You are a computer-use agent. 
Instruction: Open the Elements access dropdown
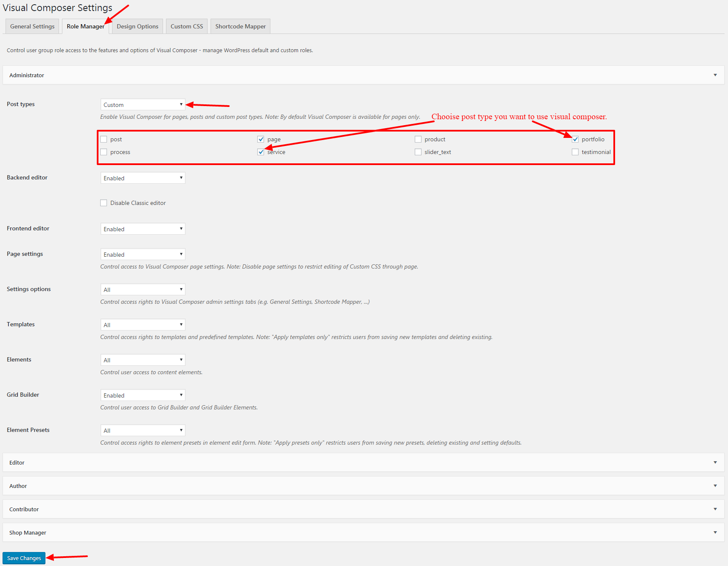[x=143, y=360]
